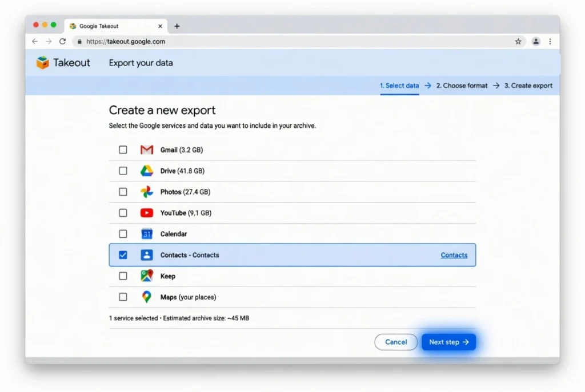Click the Gmail envelope icon
Viewport: 585px width, 392px height.
(147, 150)
